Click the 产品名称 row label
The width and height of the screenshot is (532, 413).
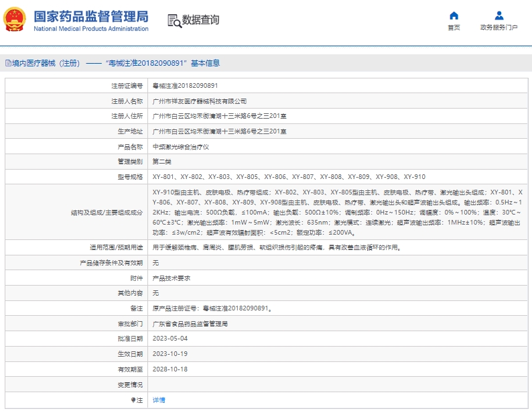click(x=130, y=147)
